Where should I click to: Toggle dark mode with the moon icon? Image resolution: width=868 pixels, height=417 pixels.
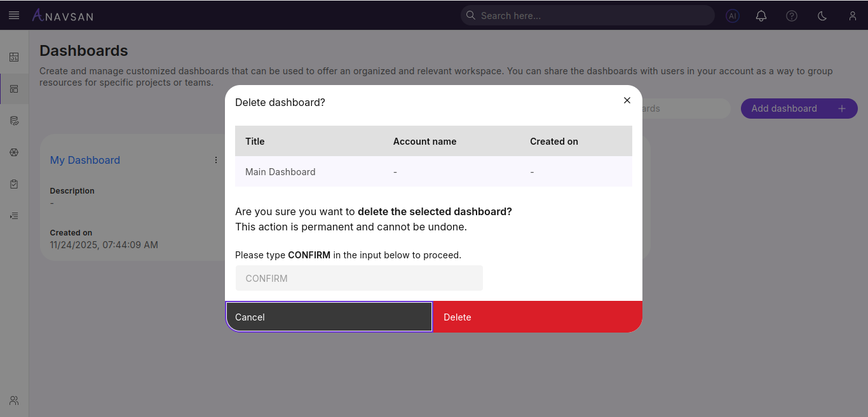(x=822, y=15)
